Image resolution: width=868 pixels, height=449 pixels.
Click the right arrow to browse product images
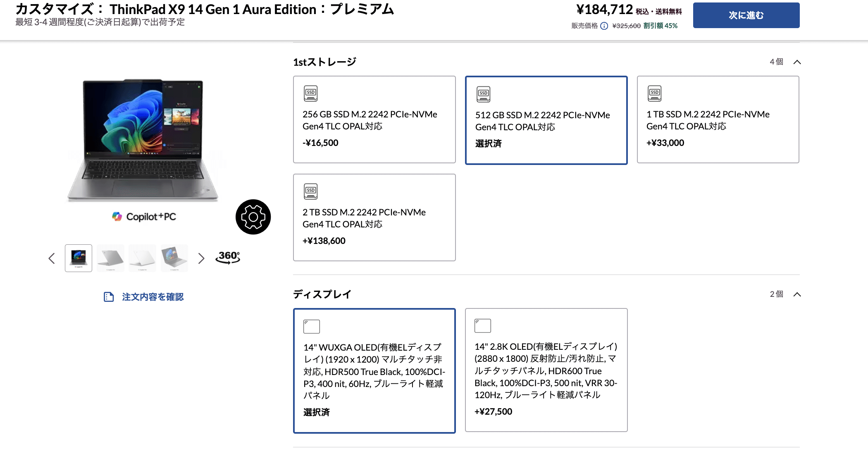coord(201,258)
